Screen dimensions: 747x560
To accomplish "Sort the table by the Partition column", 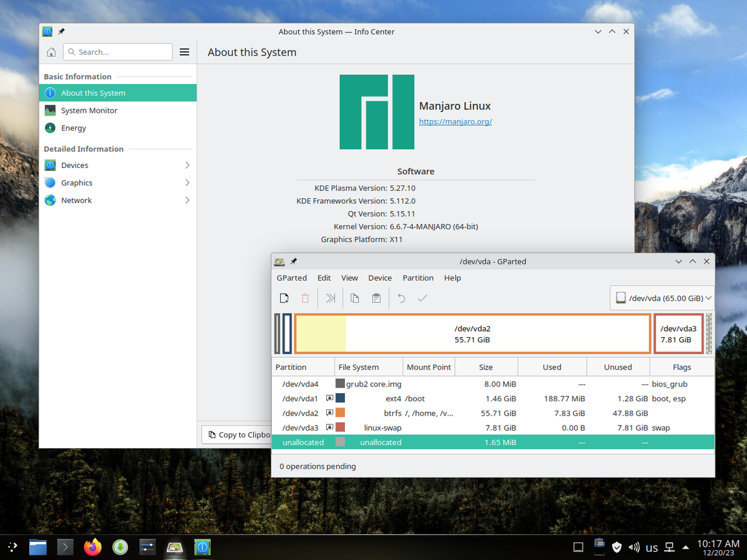I will (303, 367).
